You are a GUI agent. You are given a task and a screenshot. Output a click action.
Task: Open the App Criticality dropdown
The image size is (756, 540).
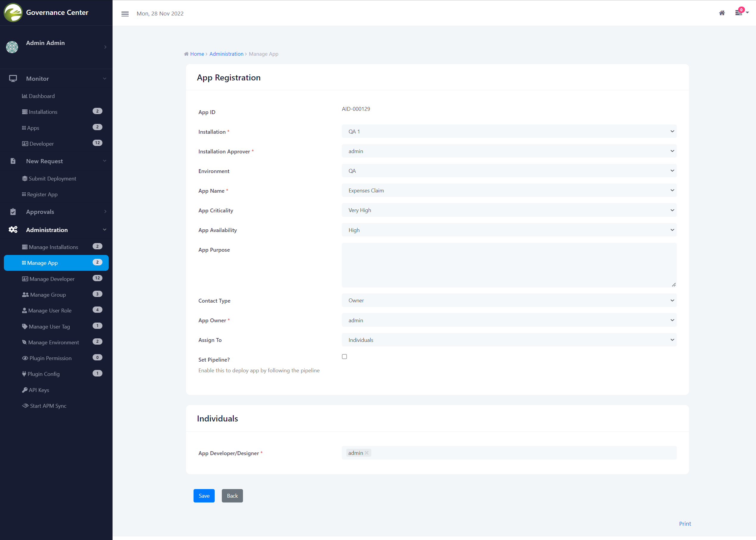coord(509,210)
